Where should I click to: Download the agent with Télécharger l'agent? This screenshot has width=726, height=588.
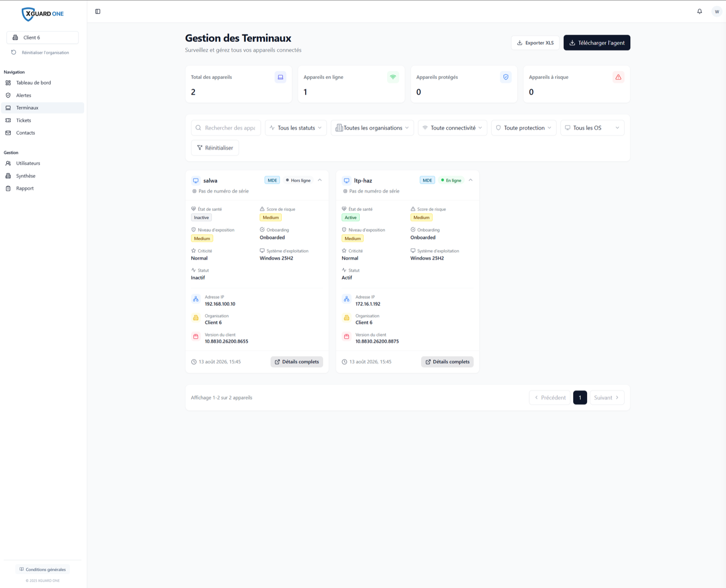coord(597,43)
